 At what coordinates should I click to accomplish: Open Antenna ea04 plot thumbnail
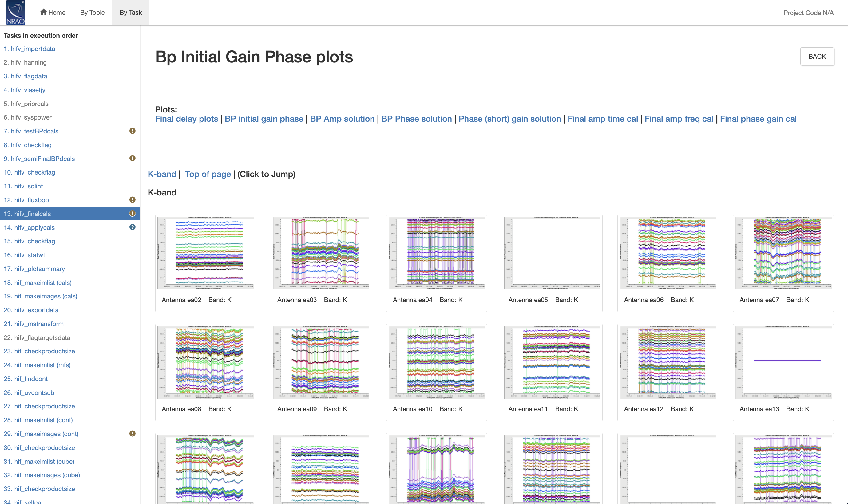437,253
